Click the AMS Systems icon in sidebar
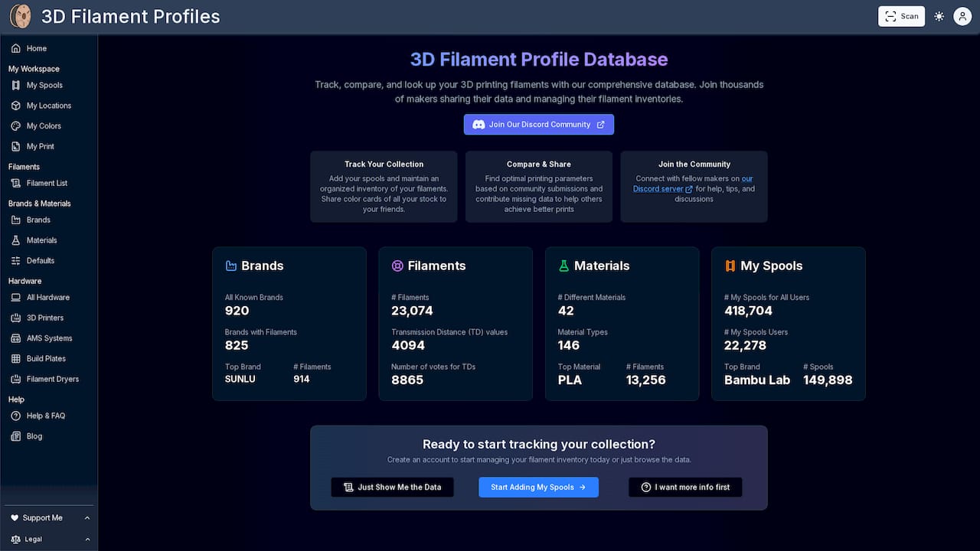Image resolution: width=980 pixels, height=551 pixels. 16,338
